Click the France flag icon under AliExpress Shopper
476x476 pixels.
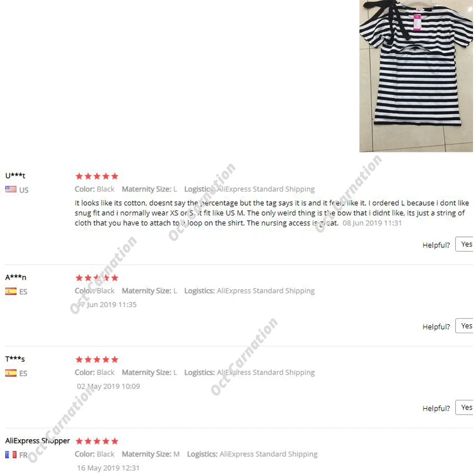pyautogui.click(x=11, y=455)
